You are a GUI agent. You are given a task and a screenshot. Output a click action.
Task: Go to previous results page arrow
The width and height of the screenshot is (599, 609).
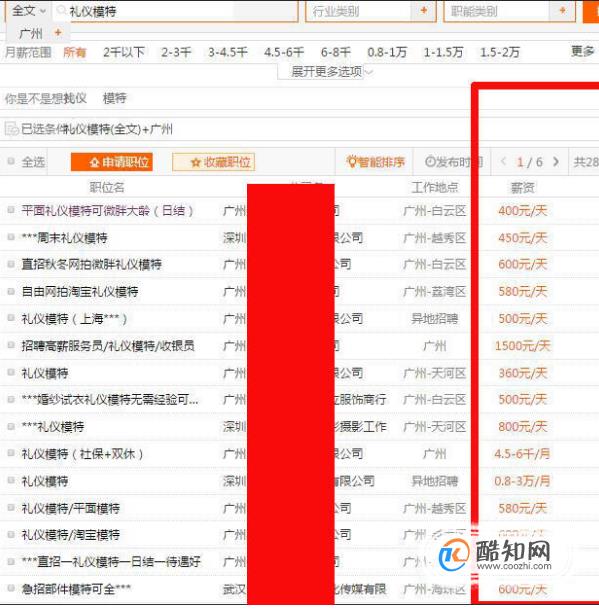click(x=503, y=162)
